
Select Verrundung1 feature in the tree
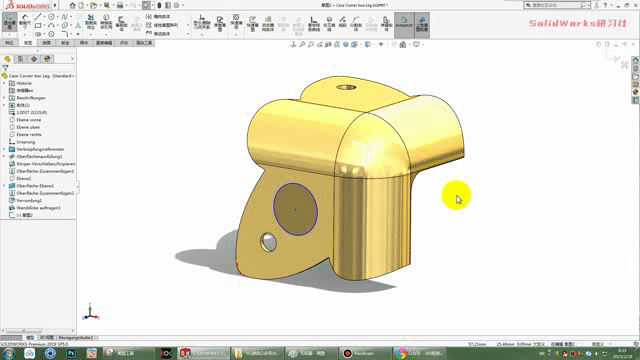[x=29, y=200]
